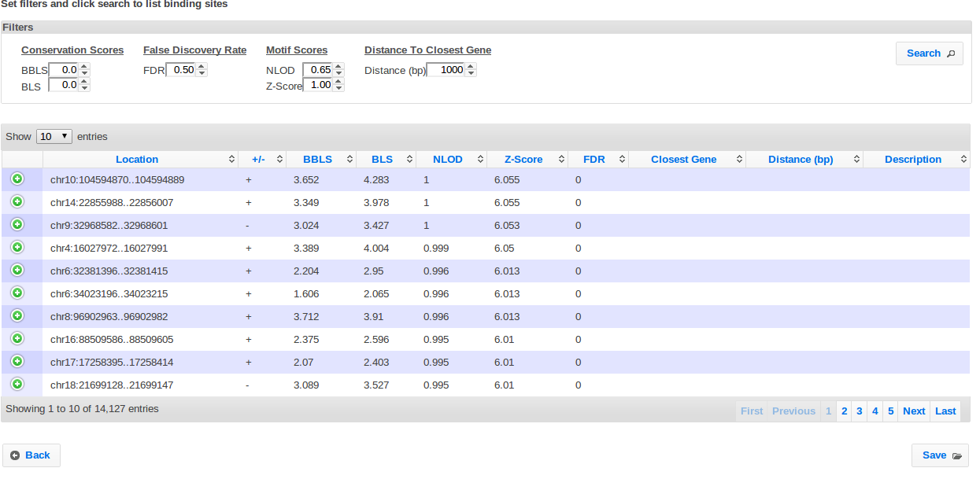Expand row chr8:96902963..96902982 with plus icon
This screenshot has width=980, height=479.
pos(17,316)
